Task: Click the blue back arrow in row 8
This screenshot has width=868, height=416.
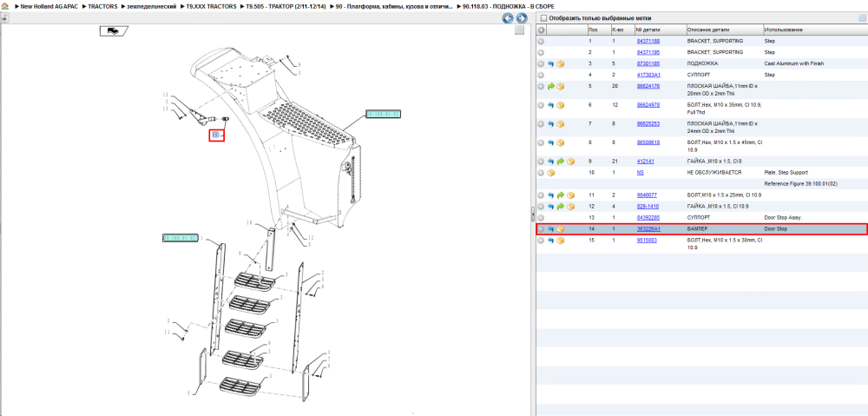Action: click(x=551, y=143)
